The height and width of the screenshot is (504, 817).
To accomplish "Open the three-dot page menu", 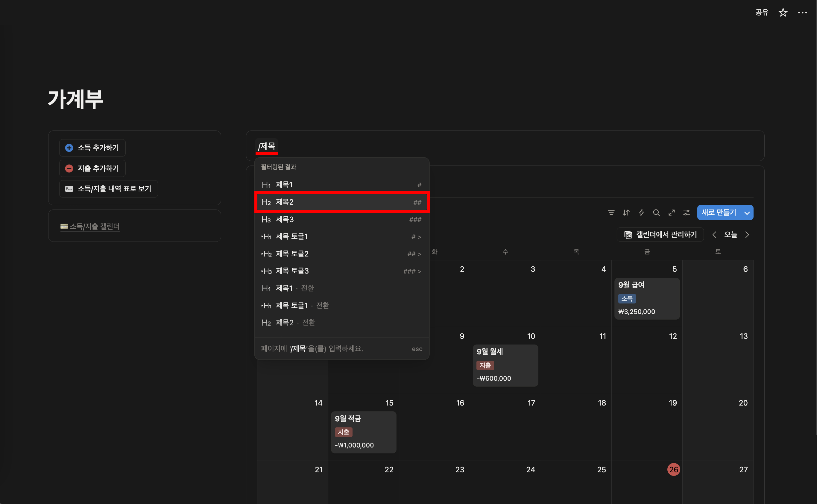I will [x=802, y=13].
